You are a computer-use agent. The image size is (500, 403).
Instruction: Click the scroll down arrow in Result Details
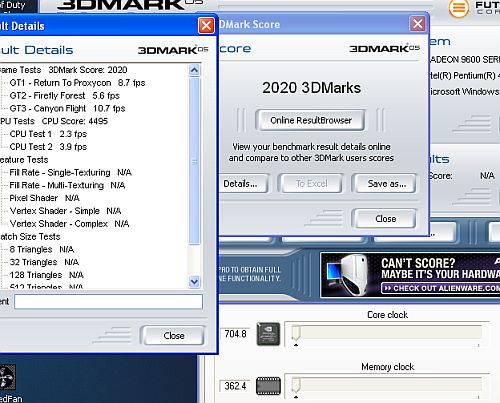point(194,282)
